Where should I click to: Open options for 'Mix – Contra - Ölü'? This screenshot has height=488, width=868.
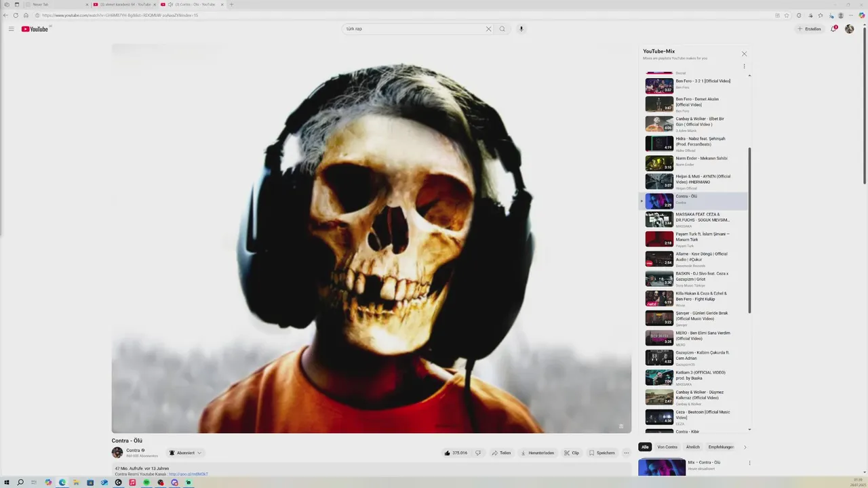click(749, 463)
